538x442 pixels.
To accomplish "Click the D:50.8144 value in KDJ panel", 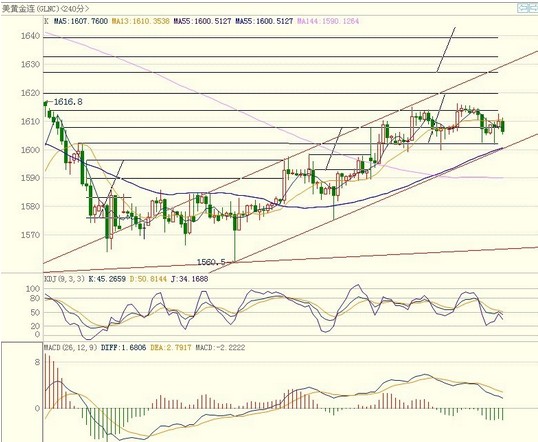I will point(148,279).
